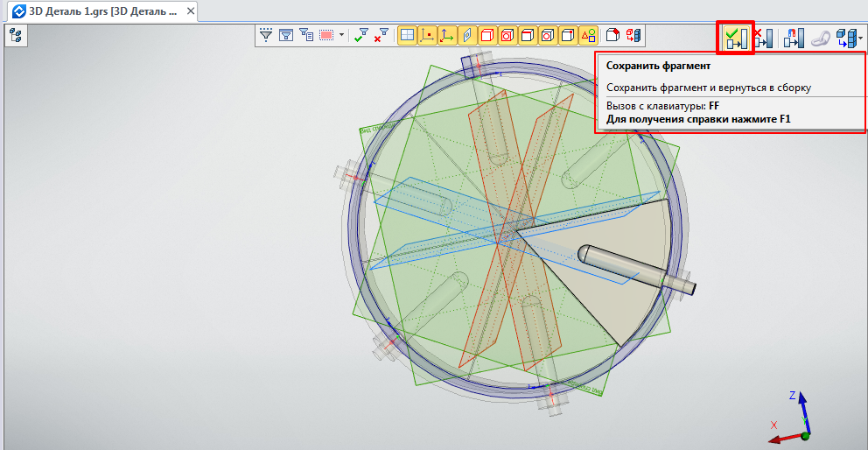Viewport: 868px width, 450px height.
Task: Click the XYZ axis orientation triad
Action: click(790, 417)
